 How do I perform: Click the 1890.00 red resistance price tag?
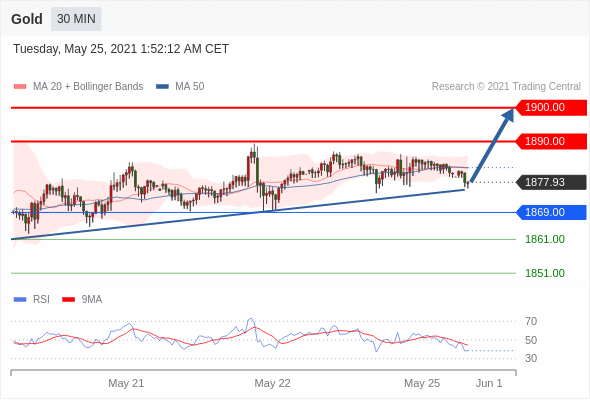(x=551, y=141)
